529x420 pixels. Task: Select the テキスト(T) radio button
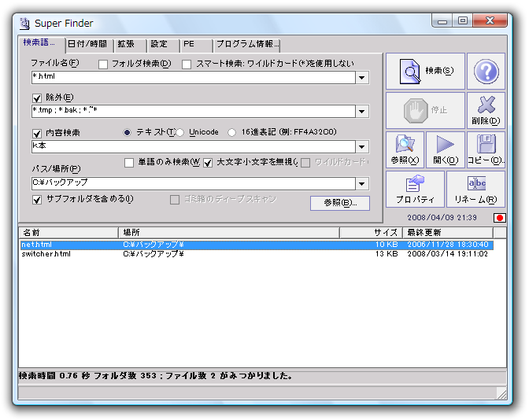click(127, 133)
